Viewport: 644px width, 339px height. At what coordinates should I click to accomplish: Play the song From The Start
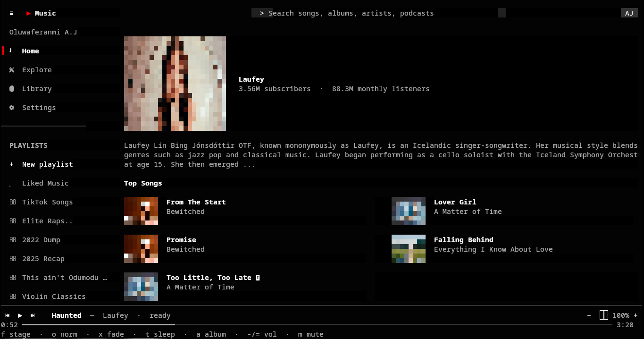pos(196,202)
